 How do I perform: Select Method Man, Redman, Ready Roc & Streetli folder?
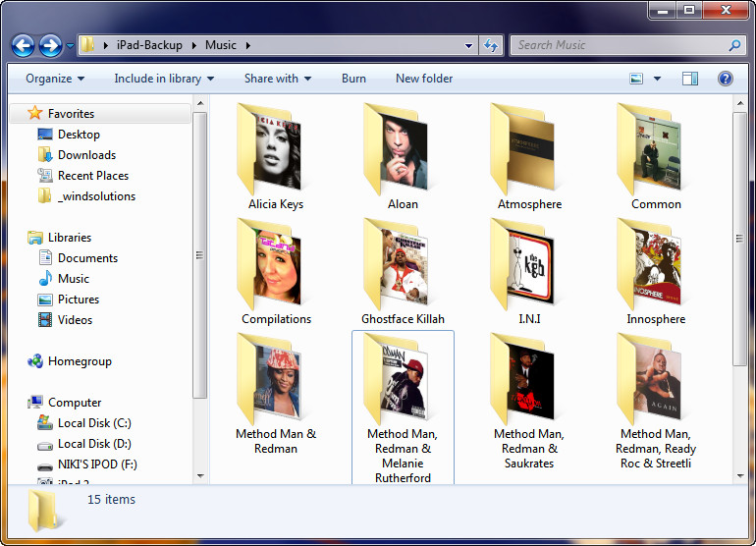[656, 401]
